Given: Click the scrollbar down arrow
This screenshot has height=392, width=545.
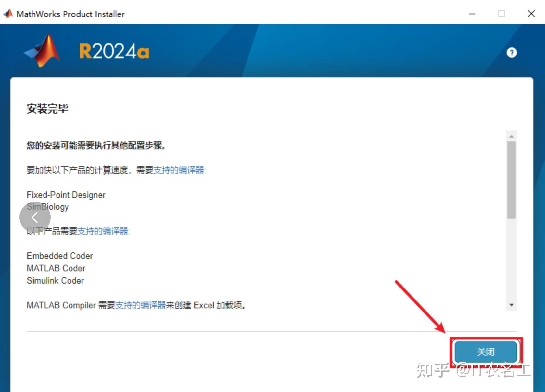Looking at the screenshot, I should point(511,304).
